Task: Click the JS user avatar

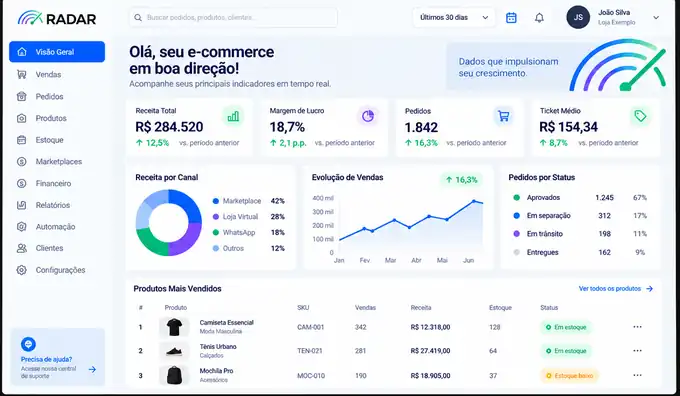Action: pyautogui.click(x=578, y=17)
